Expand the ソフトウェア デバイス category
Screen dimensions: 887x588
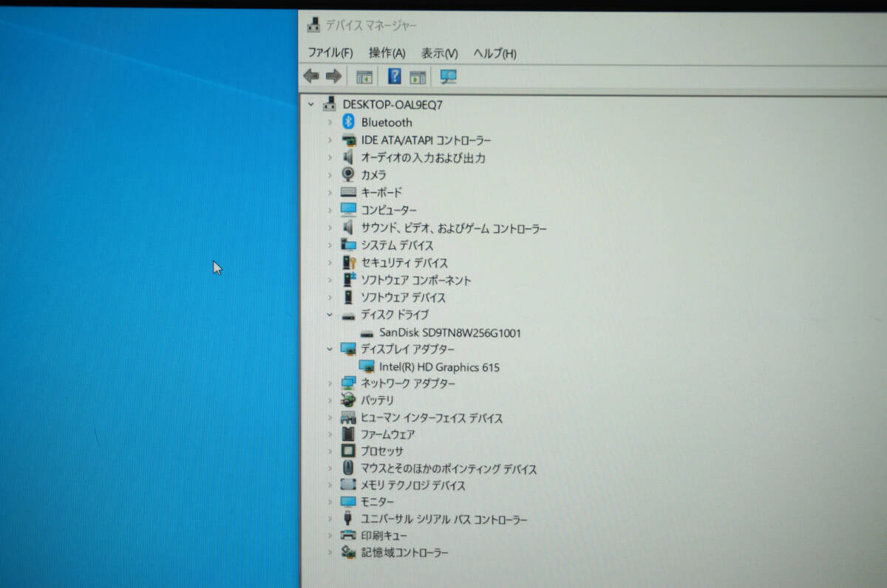330,298
